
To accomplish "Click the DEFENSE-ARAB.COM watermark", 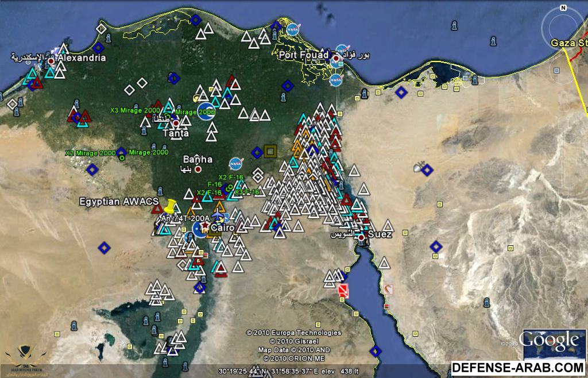I will click(x=518, y=368).
